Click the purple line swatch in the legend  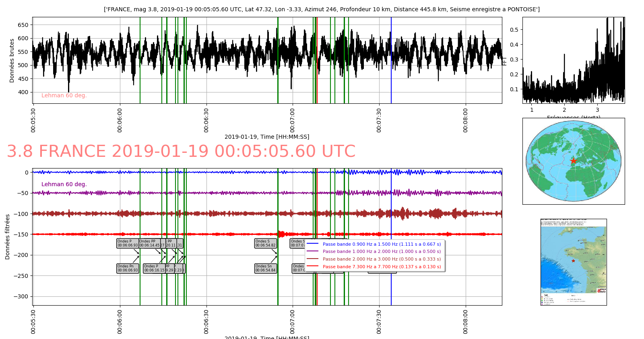point(312,251)
